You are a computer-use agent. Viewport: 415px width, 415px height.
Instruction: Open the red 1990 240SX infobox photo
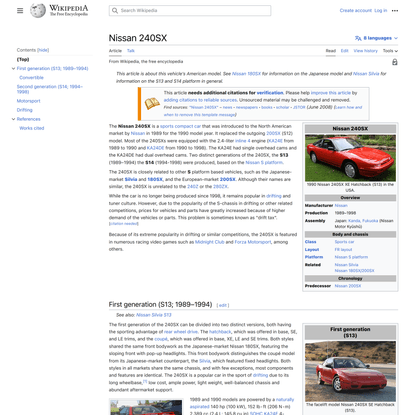point(350,158)
